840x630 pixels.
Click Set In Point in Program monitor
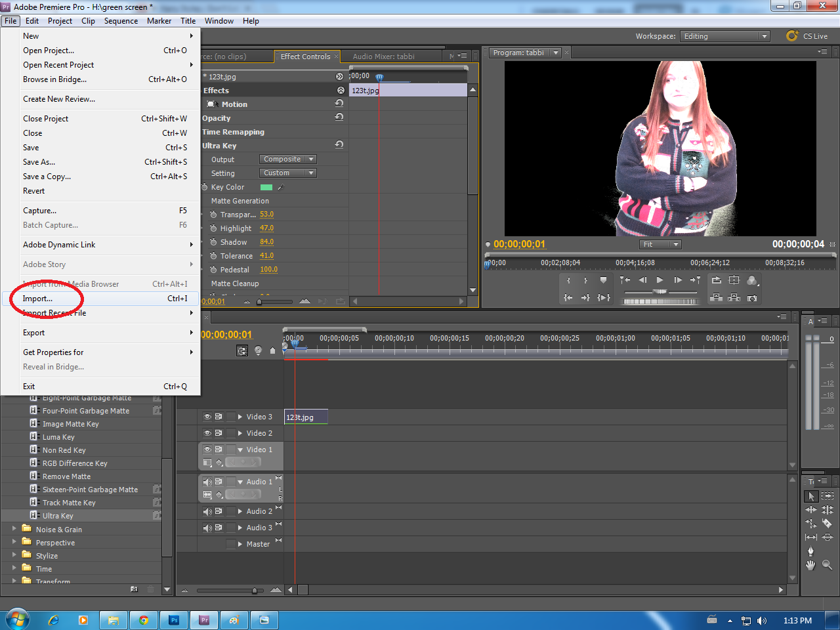[568, 280]
